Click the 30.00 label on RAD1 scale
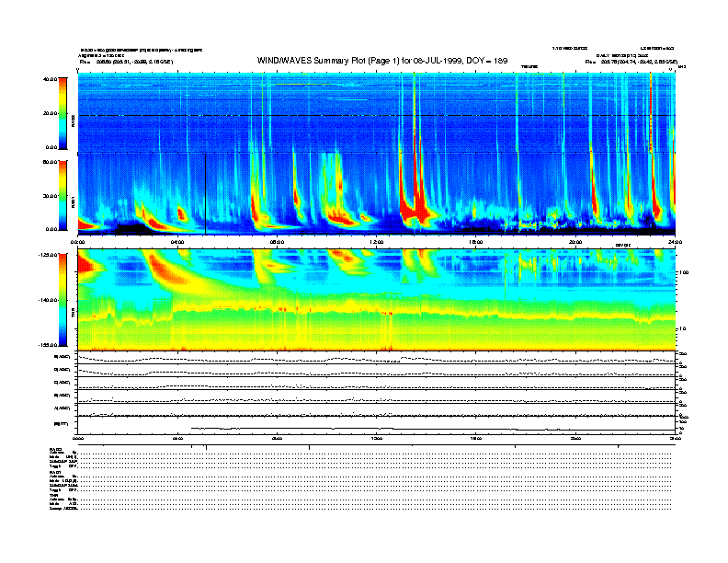 [x=51, y=196]
